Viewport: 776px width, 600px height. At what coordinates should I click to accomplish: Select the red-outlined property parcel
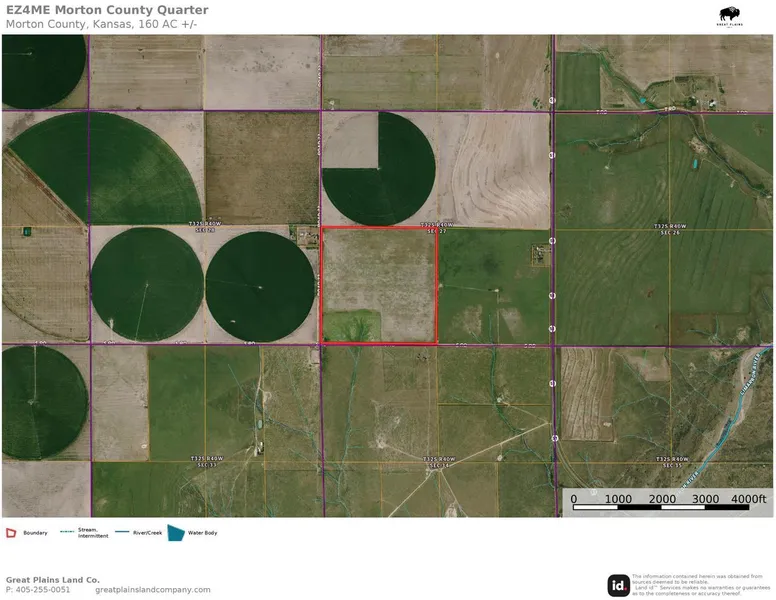[x=379, y=286]
